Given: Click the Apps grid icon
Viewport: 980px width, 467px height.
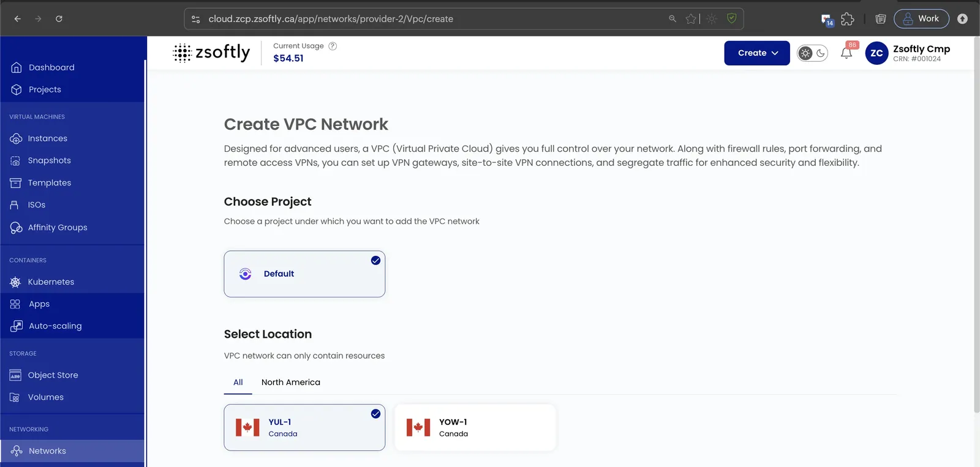Looking at the screenshot, I should (15, 304).
